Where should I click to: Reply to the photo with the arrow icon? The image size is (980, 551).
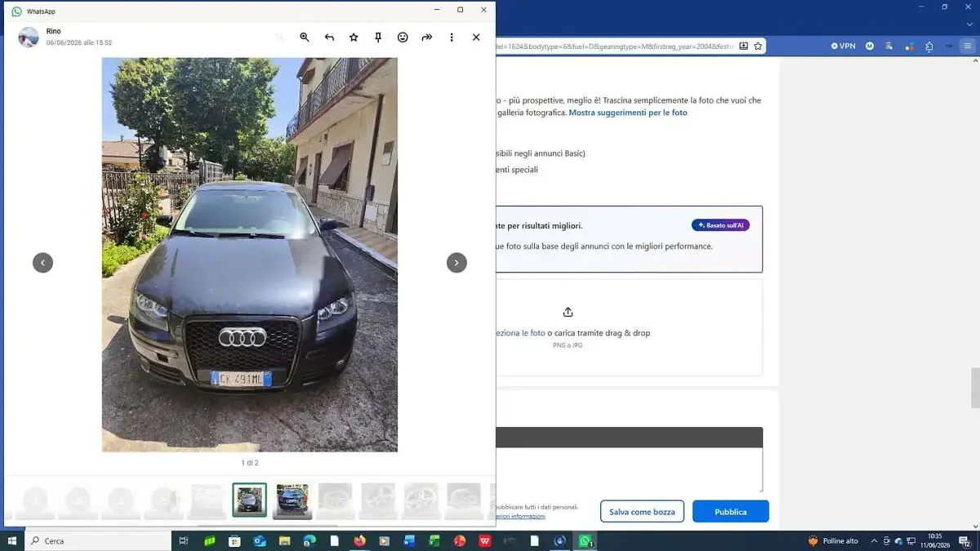pyautogui.click(x=329, y=38)
